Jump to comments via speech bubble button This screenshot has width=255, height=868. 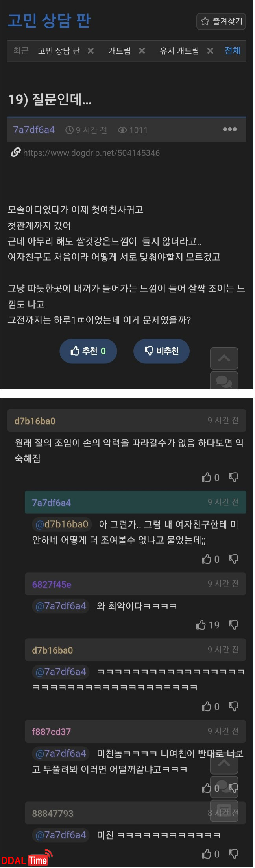coord(224,380)
